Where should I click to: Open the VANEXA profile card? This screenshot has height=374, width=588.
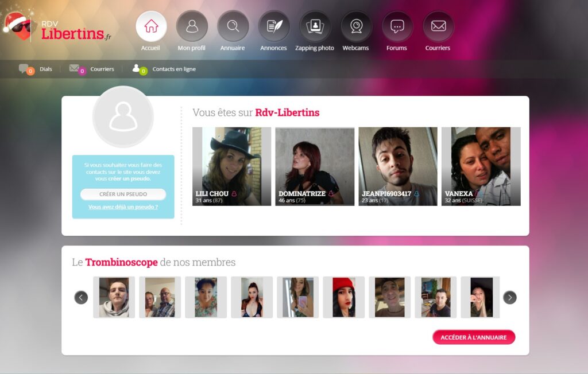[x=481, y=166]
